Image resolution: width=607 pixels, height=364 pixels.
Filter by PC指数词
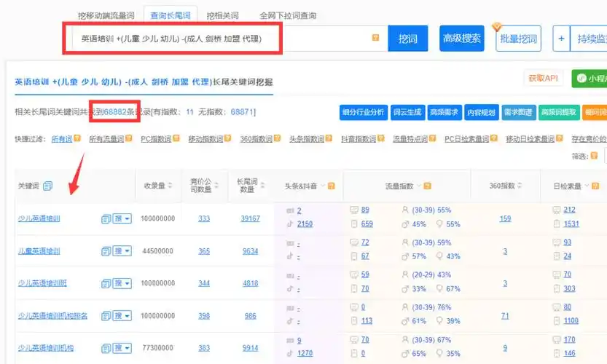pos(156,139)
